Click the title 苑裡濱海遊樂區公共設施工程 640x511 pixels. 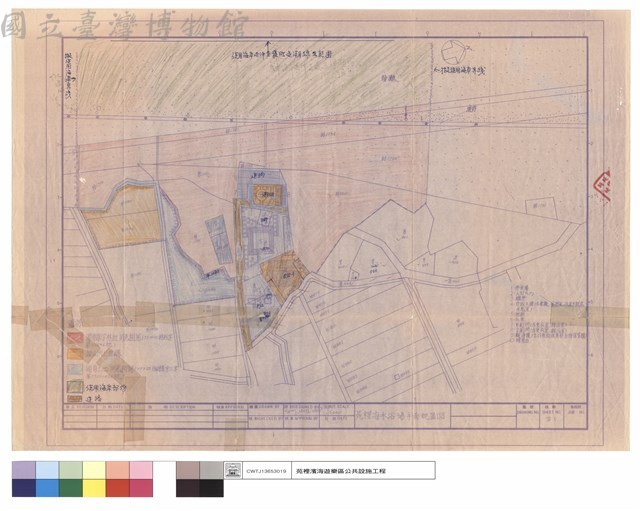[x=341, y=471]
